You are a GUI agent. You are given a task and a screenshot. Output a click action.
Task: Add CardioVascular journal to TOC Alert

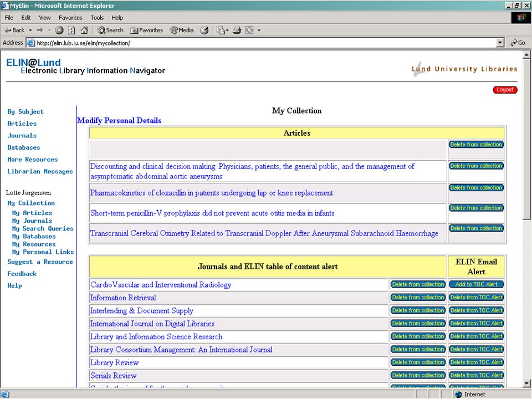(477, 284)
